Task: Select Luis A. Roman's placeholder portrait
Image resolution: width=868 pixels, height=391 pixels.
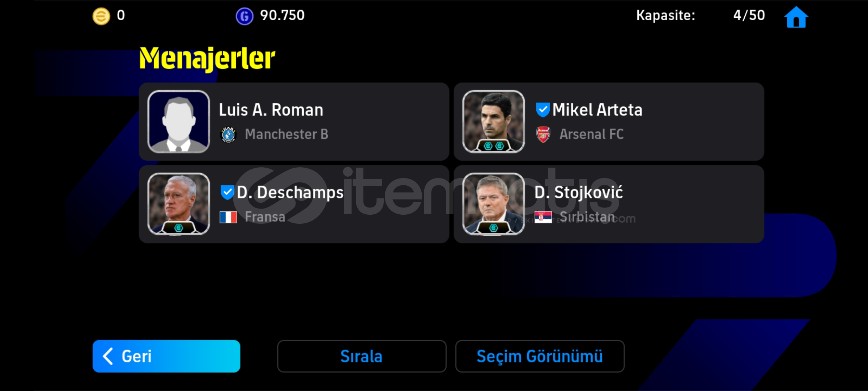Action: pos(179,122)
